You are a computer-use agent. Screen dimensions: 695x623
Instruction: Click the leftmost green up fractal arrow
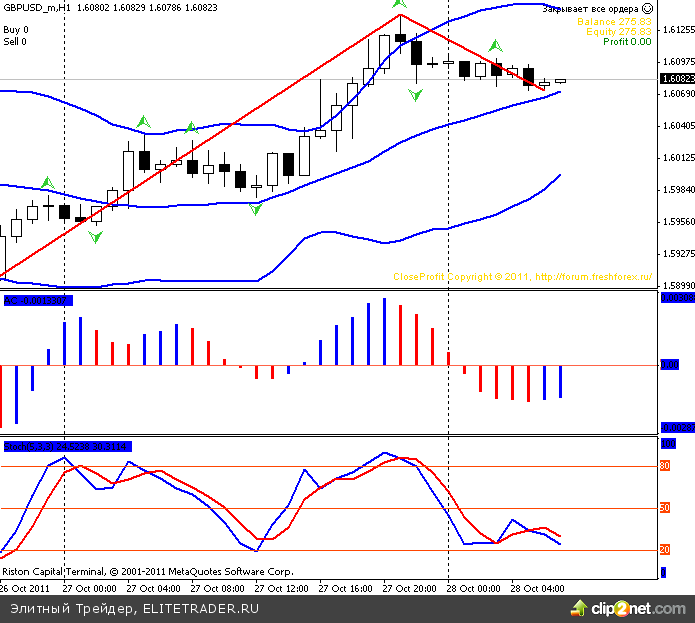pos(47,182)
